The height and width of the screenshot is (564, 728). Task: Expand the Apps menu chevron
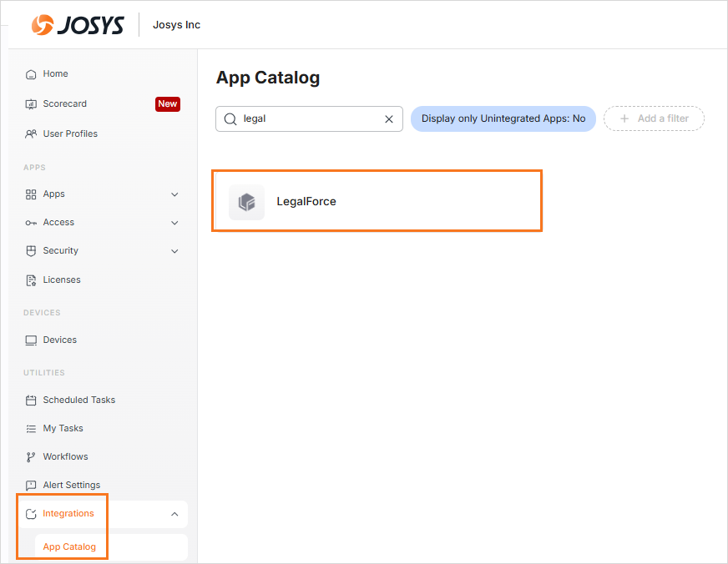[174, 194]
